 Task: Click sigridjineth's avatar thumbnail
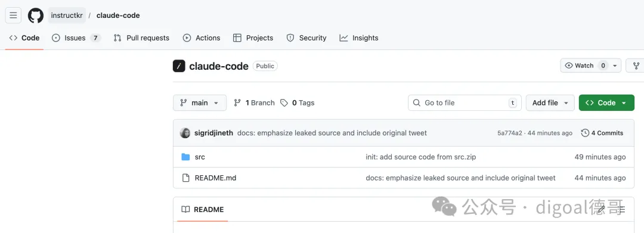point(185,133)
